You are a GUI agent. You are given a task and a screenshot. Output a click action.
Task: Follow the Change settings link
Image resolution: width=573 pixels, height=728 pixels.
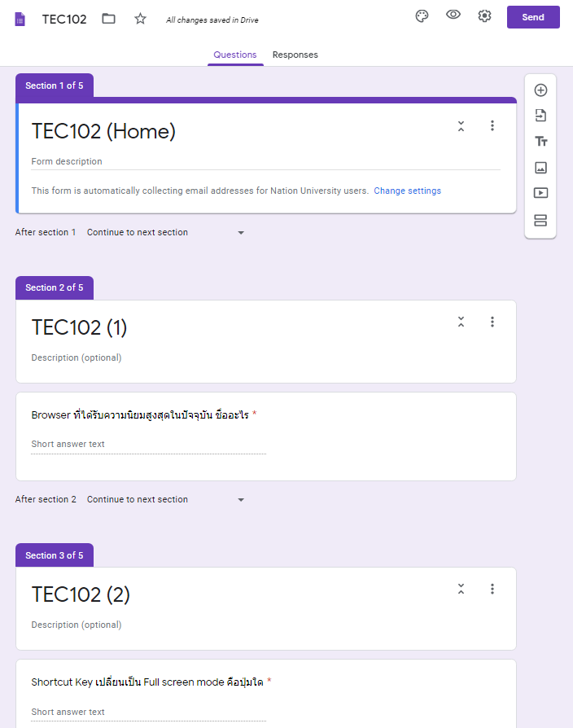tap(407, 191)
